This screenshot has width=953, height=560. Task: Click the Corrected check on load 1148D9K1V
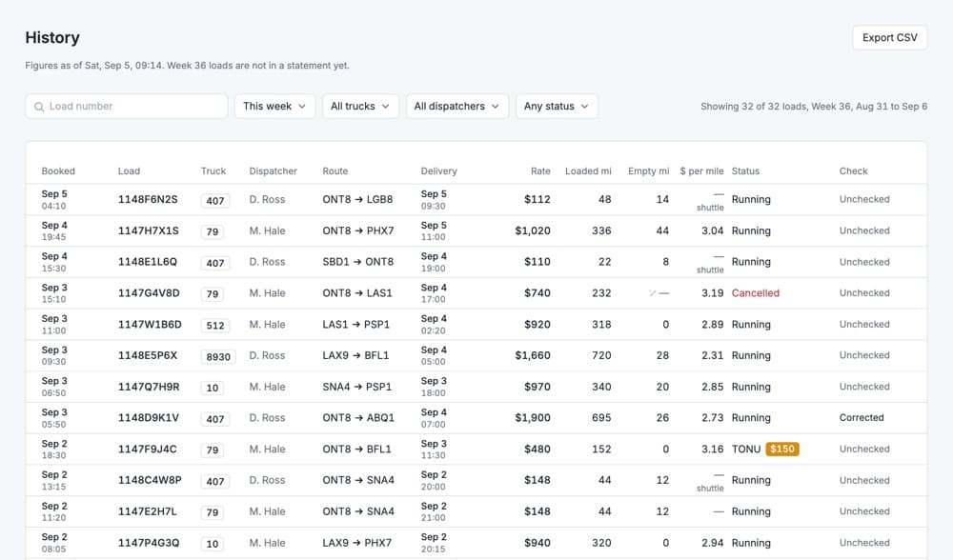862,418
